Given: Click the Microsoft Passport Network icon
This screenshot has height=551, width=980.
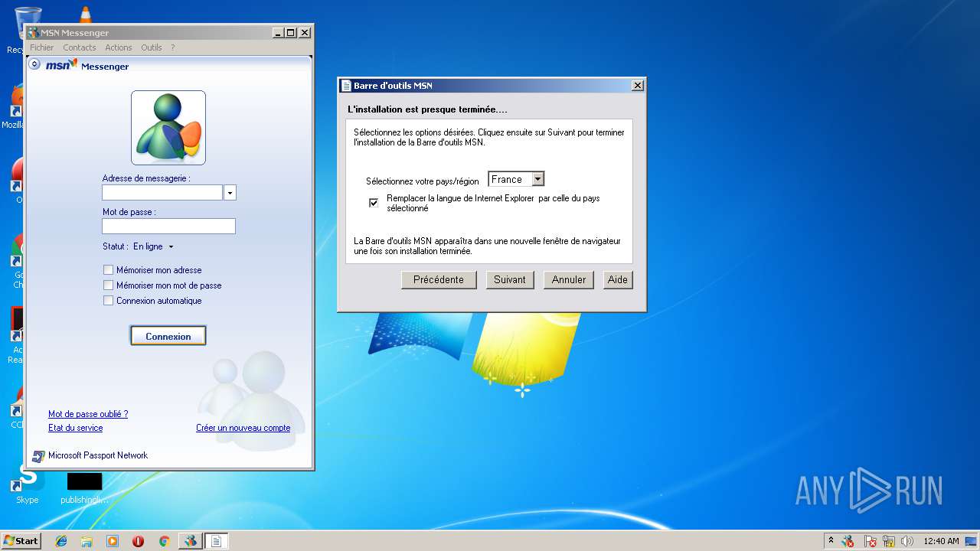Looking at the screenshot, I should click(38, 456).
